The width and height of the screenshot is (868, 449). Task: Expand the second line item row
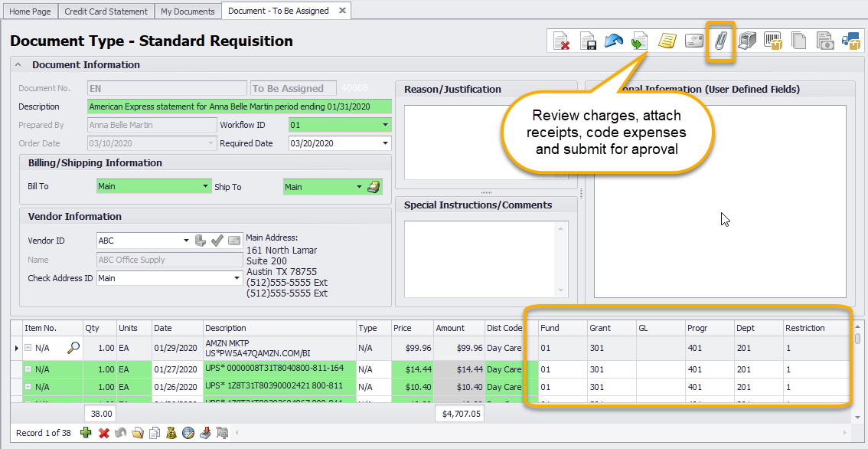(x=28, y=369)
